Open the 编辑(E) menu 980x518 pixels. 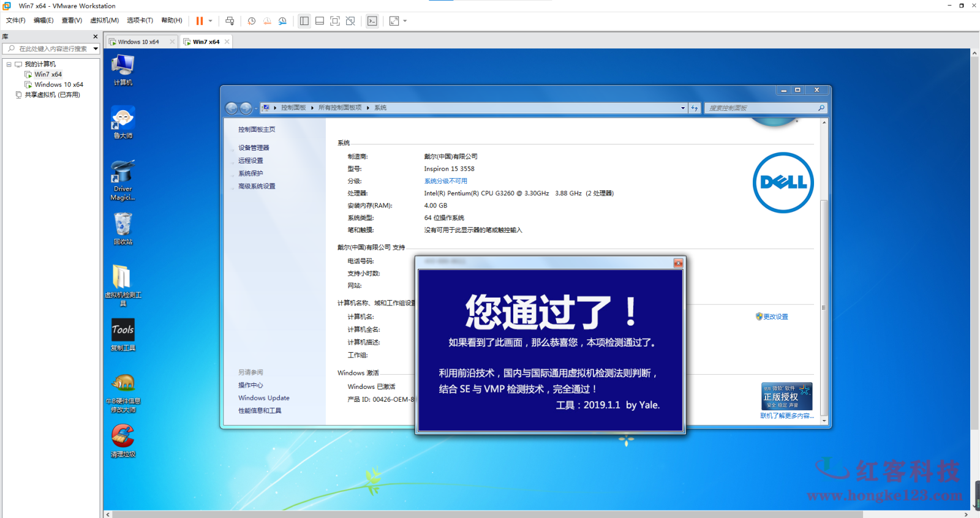point(43,20)
